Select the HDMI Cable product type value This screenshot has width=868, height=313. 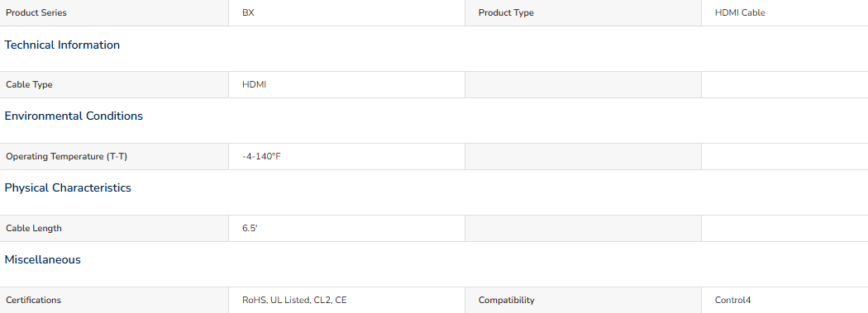(x=740, y=12)
